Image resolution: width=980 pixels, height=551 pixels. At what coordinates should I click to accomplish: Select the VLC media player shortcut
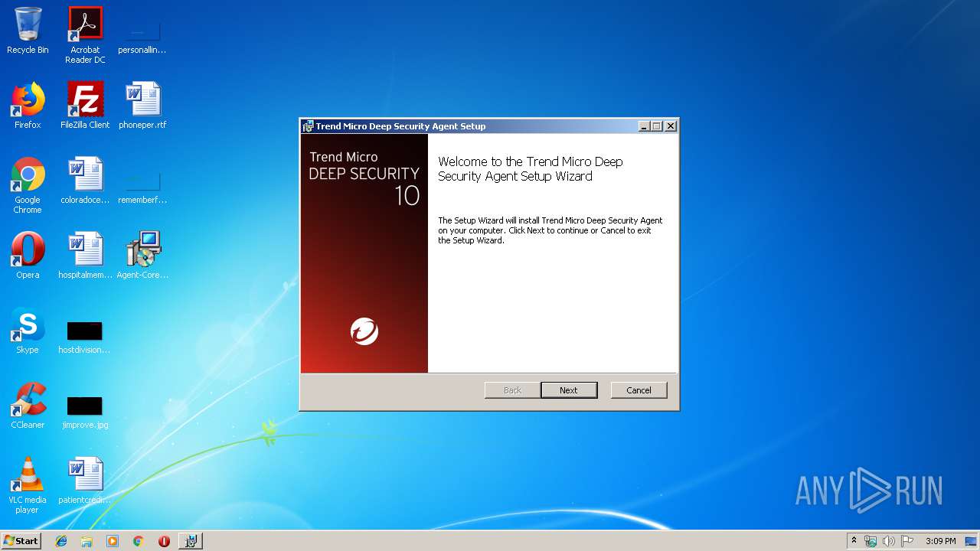point(28,485)
